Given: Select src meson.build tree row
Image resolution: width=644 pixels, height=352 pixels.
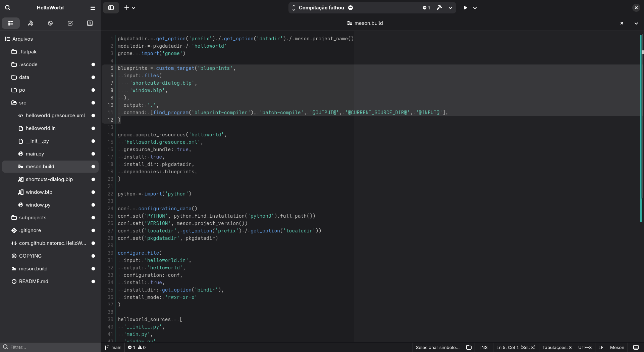Looking at the screenshot, I should click(x=50, y=167).
